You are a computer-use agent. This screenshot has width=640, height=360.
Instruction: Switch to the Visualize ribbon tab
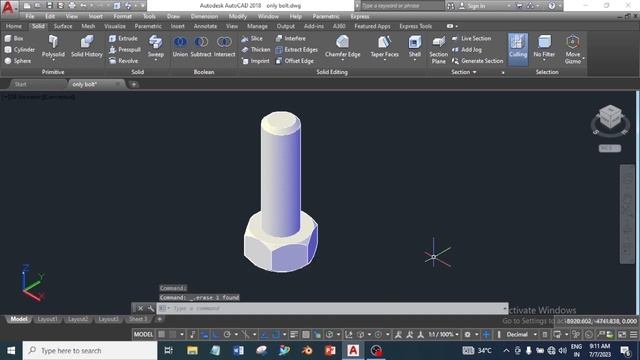pyautogui.click(x=115, y=26)
